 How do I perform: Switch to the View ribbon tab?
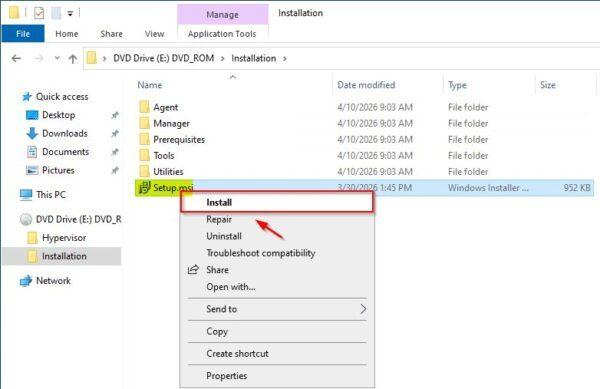[155, 34]
